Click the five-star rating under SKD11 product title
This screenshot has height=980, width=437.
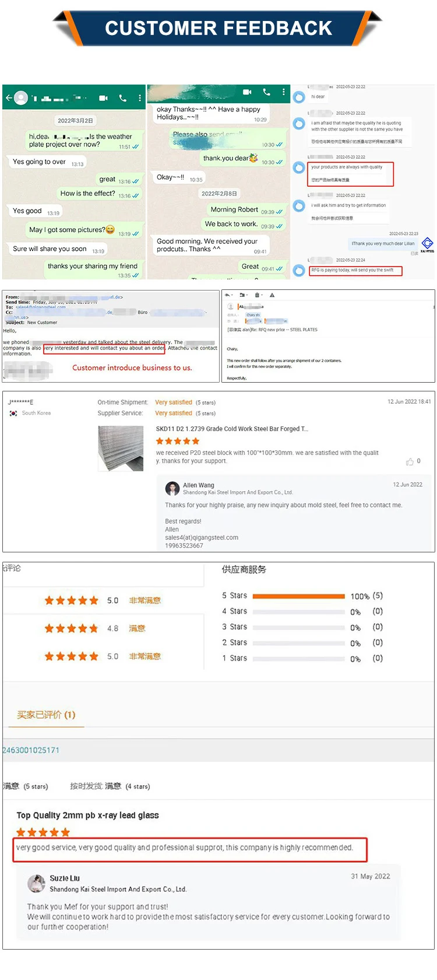(x=178, y=441)
